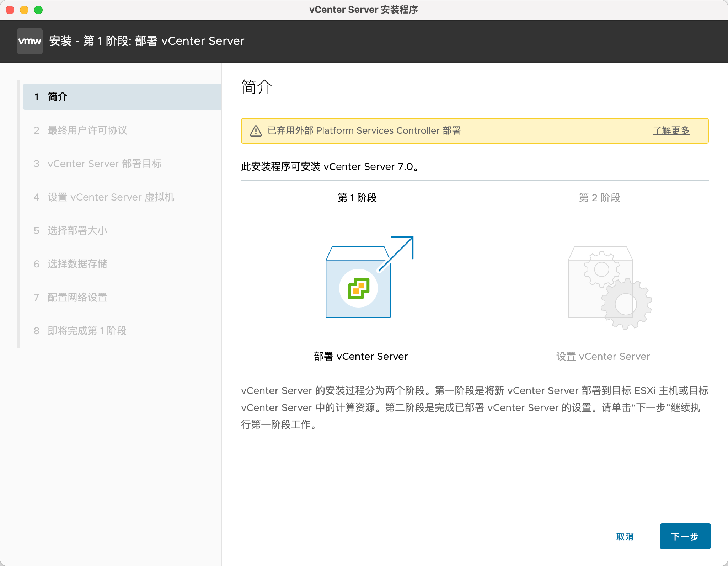
Task: Click step 8 即将完成第 1 阶段
Action: pos(87,331)
